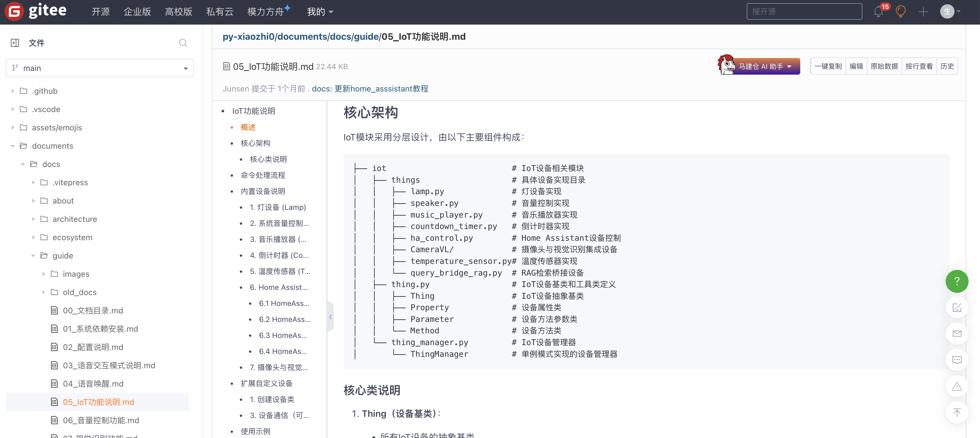Click the lightbulb tips icon

pos(900,12)
